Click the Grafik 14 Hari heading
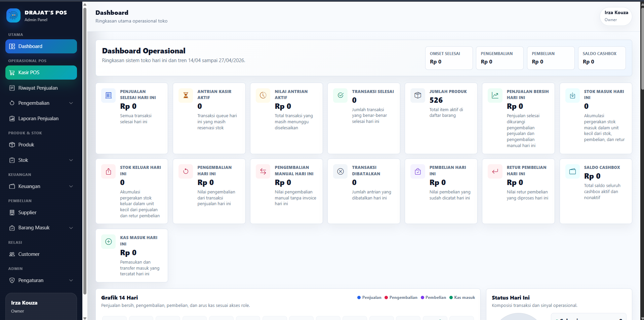Viewport: 644px width, 320px height. click(x=119, y=298)
